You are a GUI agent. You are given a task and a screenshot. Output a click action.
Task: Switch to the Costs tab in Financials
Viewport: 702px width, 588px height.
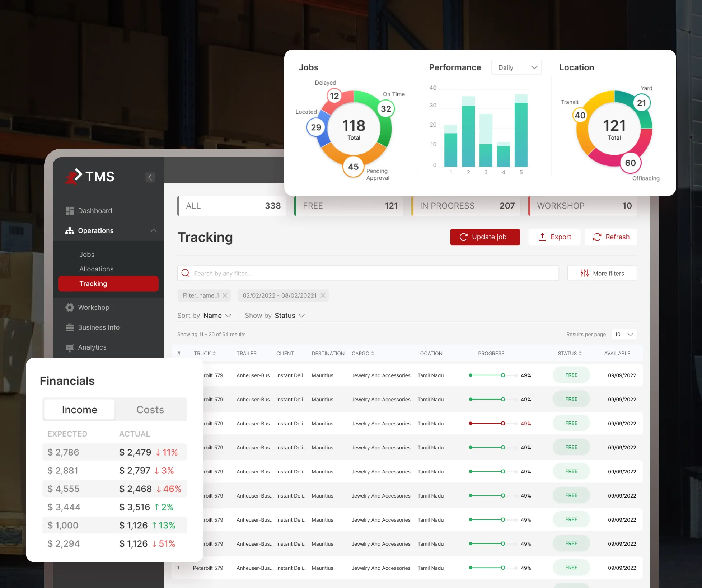point(150,410)
